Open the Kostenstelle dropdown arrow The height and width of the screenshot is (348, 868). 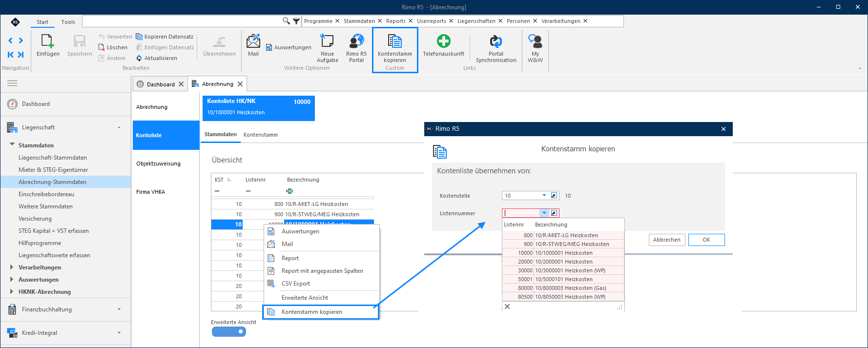click(544, 196)
